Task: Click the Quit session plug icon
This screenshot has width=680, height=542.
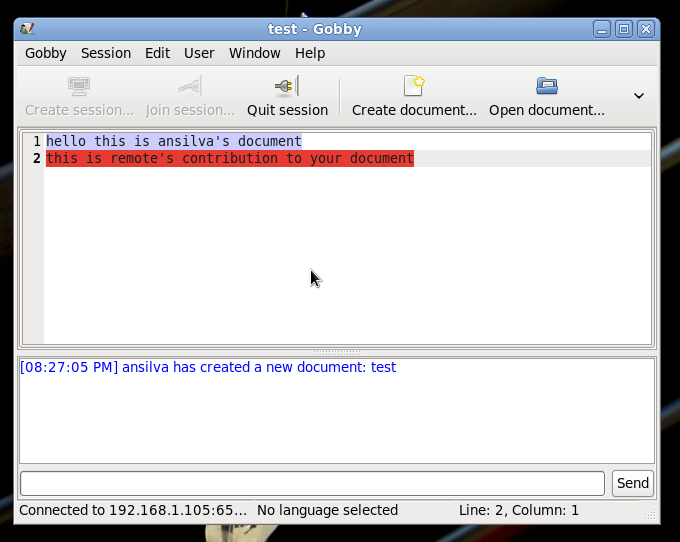Action: pyautogui.click(x=287, y=87)
